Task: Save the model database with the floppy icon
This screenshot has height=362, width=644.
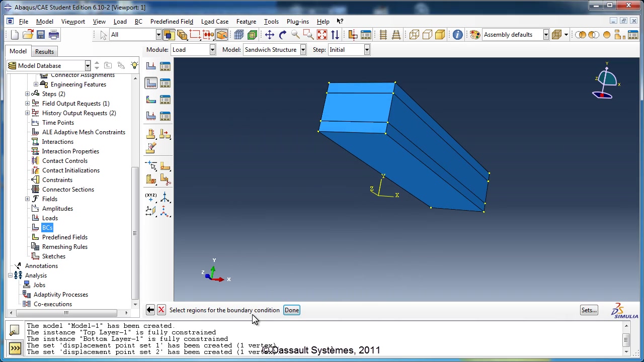Action: click(41, 35)
